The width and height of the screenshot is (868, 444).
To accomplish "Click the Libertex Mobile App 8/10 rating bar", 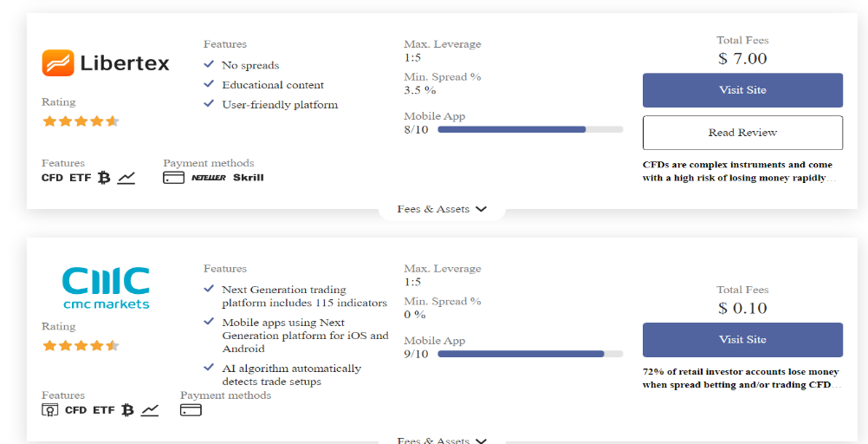I will [x=530, y=130].
